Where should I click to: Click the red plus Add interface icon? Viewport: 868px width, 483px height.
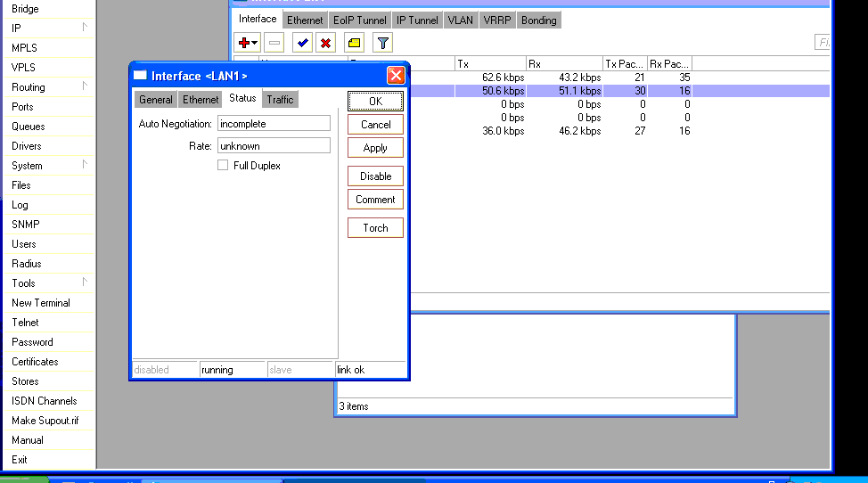(243, 43)
